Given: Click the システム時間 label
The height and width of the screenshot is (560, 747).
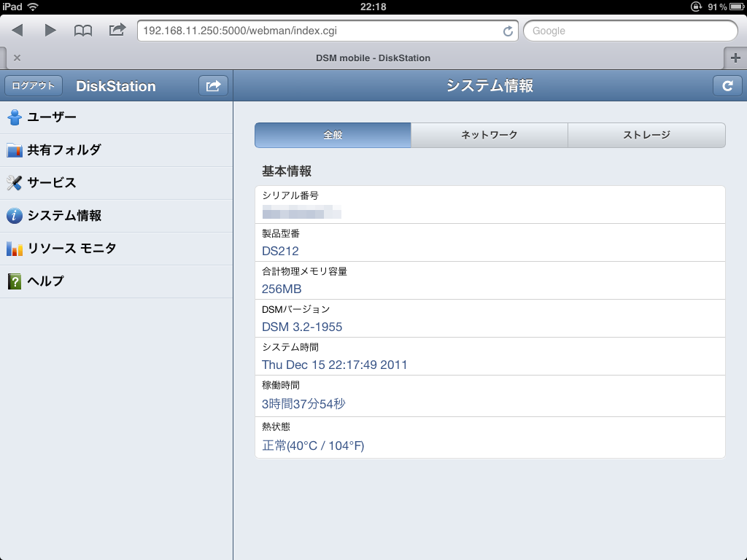Looking at the screenshot, I should [x=290, y=347].
